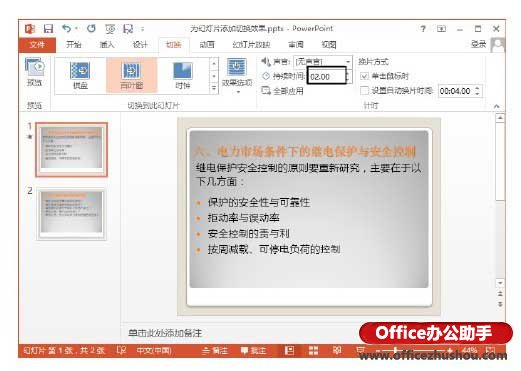Go to next slide double-arrow button
The image size is (521, 371).
(500, 304)
